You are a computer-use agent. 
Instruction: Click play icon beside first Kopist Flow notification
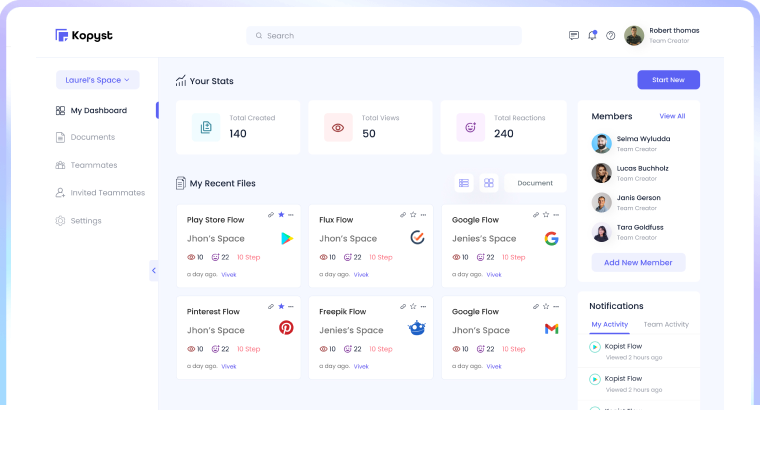[x=595, y=347]
